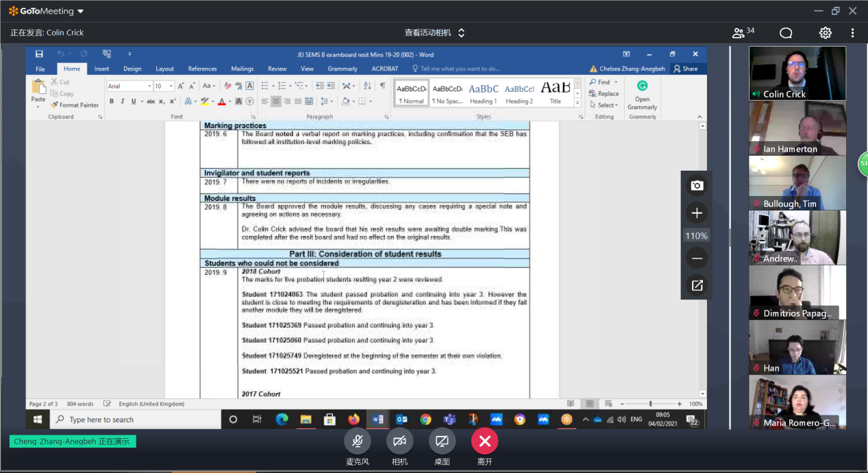Zoom in with the plus button
The height and width of the screenshot is (473, 868).
(x=697, y=213)
